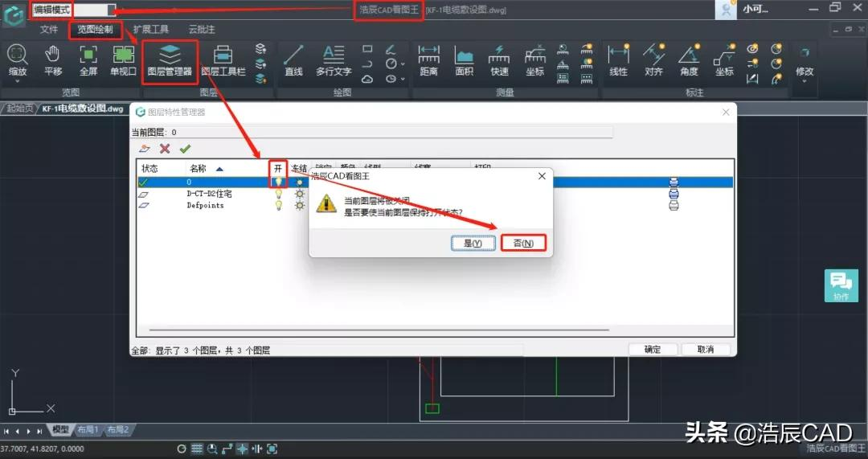Click 否(N) in the warning dialog
The width and height of the screenshot is (868, 459).
523,243
